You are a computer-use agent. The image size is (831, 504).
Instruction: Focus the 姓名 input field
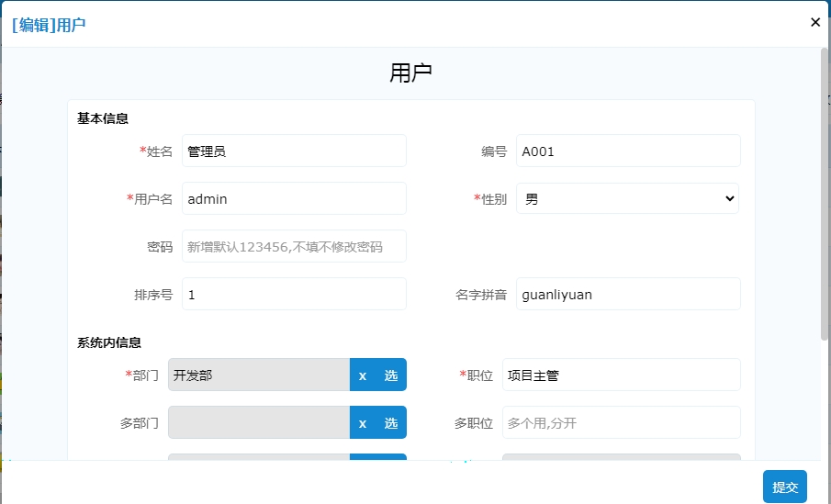[294, 151]
